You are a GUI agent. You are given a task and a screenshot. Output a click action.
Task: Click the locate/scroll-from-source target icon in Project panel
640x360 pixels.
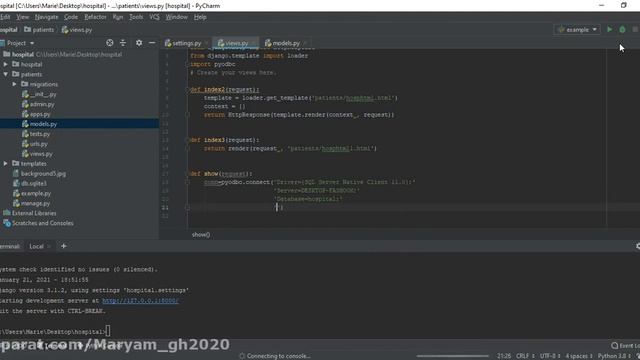[x=109, y=43]
